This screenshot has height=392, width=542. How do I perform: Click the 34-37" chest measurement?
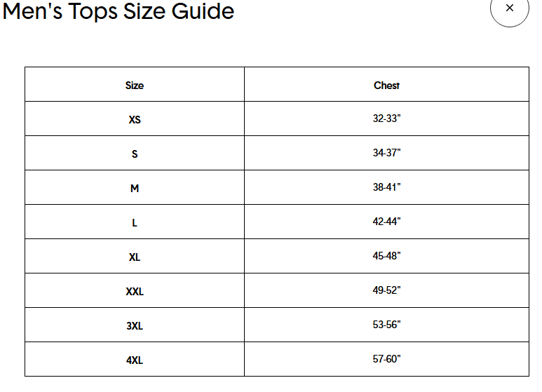[x=386, y=153]
